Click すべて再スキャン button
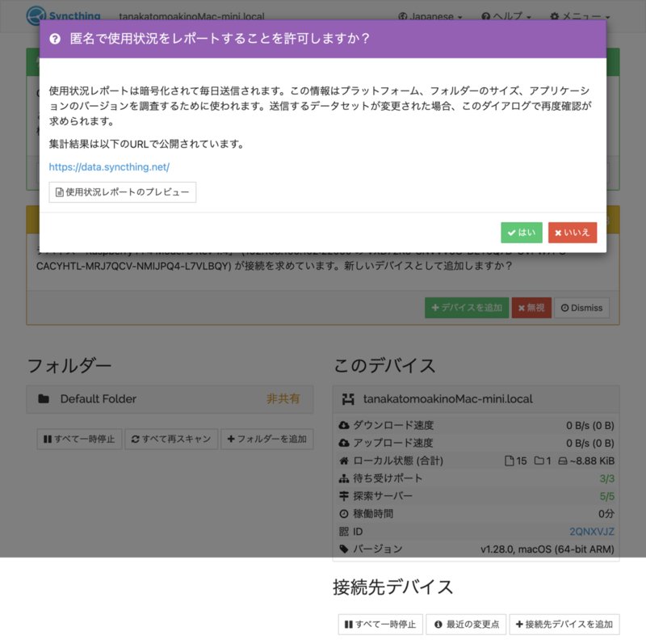This screenshot has width=646, height=644. [x=171, y=439]
